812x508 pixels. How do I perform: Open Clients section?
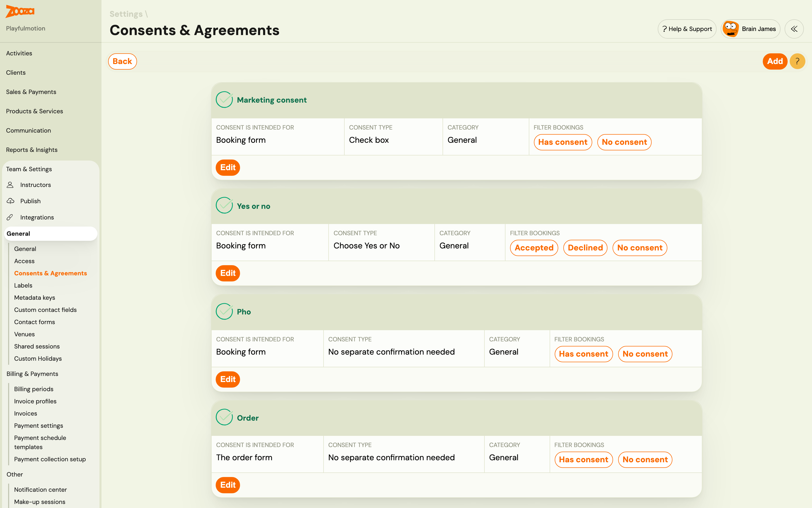pos(16,73)
